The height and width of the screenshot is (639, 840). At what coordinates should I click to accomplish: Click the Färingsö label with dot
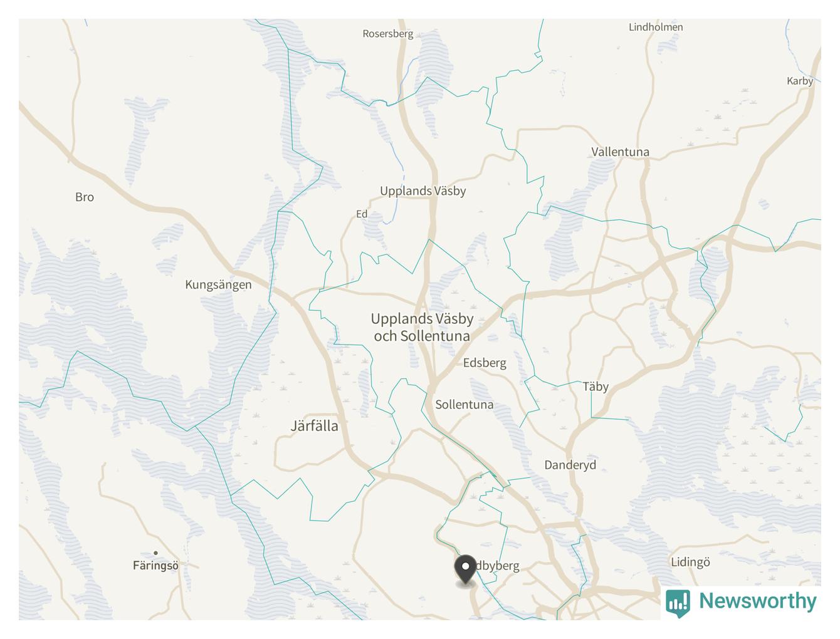click(x=155, y=565)
